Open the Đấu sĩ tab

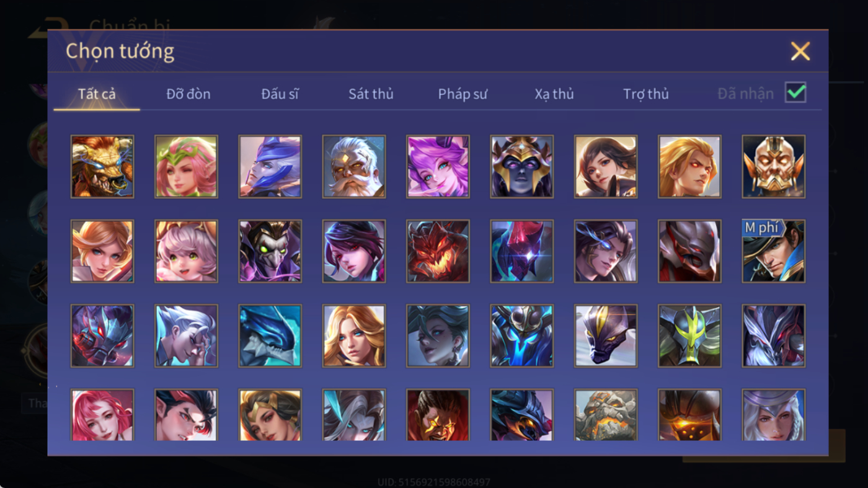tap(280, 94)
